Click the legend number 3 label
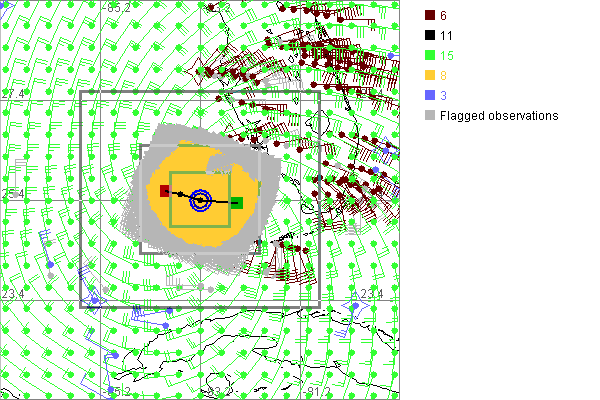The height and width of the screenshot is (400, 600). point(444,96)
